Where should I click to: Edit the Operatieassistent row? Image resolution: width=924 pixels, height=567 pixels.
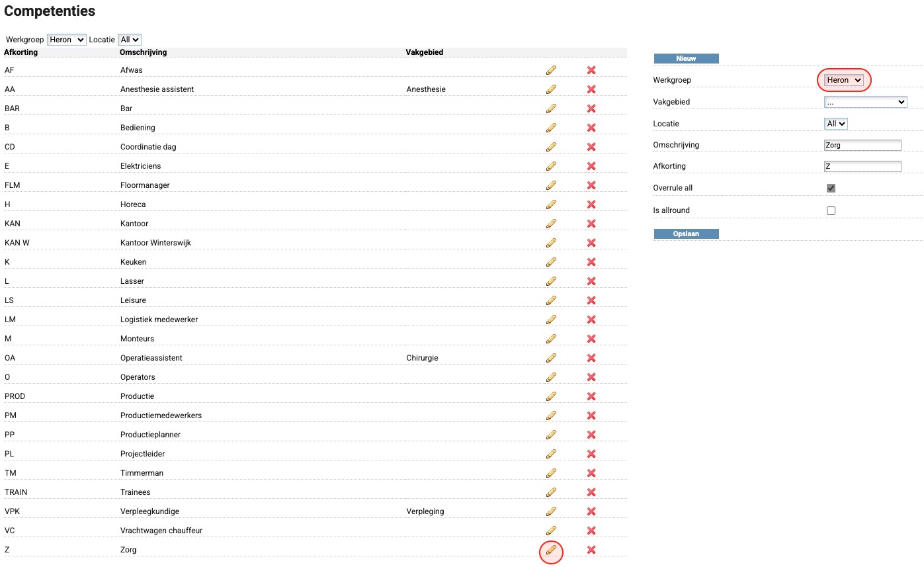(x=551, y=358)
